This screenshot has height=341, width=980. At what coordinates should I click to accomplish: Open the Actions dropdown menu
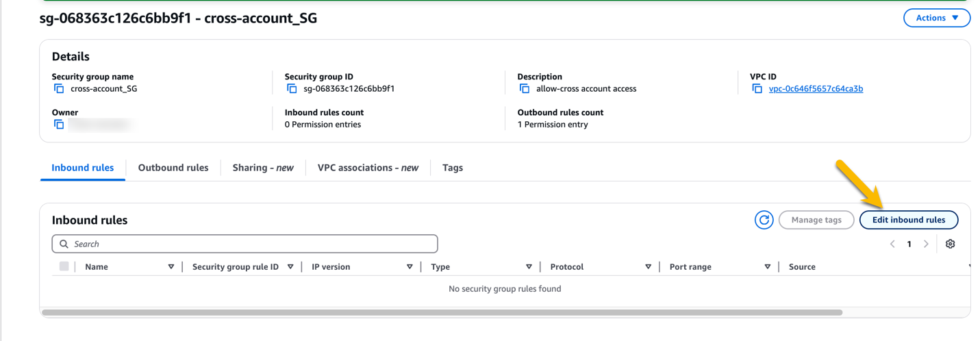point(936,18)
